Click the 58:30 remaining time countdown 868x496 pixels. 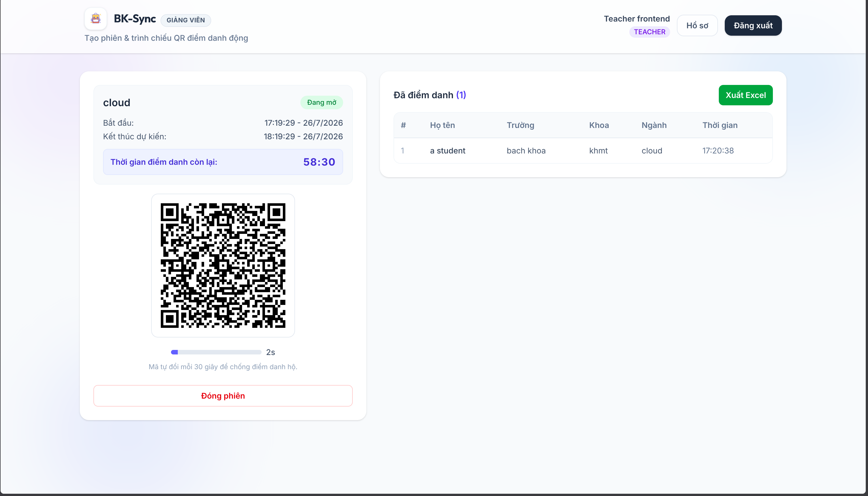pyautogui.click(x=319, y=162)
